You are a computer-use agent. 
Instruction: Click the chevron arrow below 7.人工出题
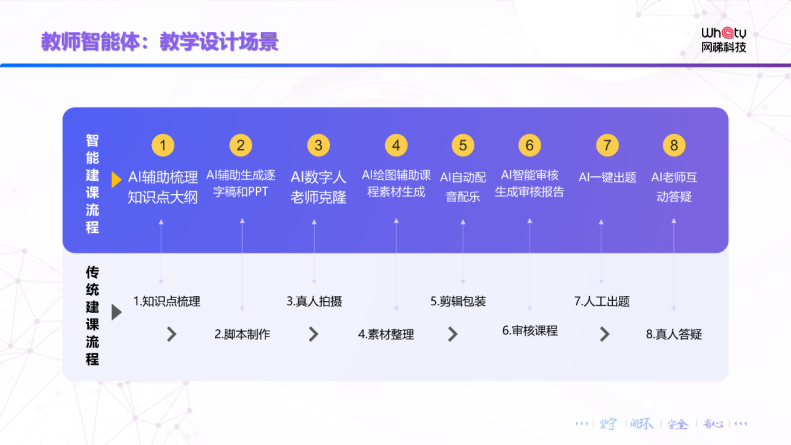click(604, 334)
